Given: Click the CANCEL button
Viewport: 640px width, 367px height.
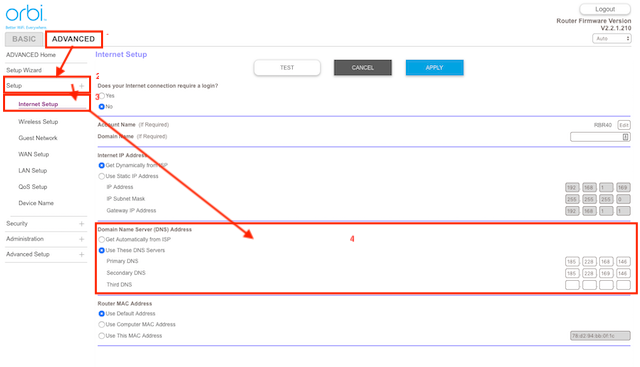Looking at the screenshot, I should tap(363, 68).
